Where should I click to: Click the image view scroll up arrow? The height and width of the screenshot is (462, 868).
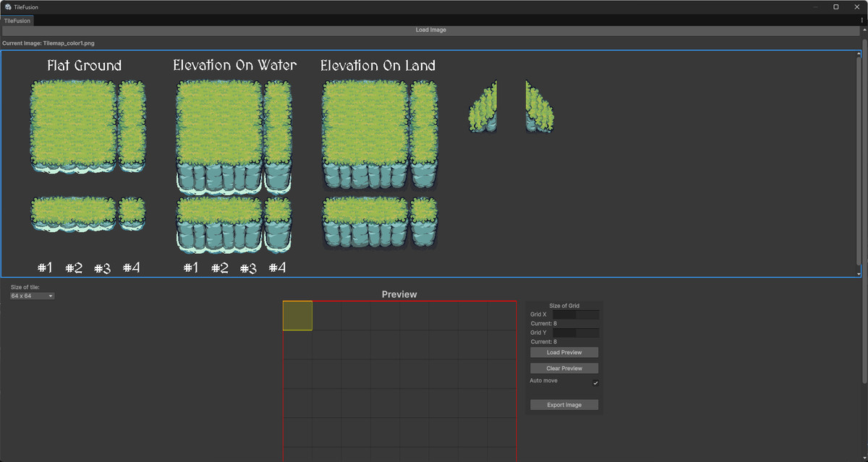pos(859,54)
